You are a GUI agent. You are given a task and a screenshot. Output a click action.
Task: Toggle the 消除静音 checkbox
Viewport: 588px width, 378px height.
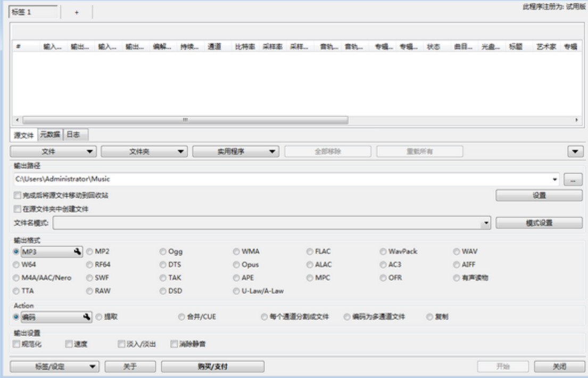[174, 344]
